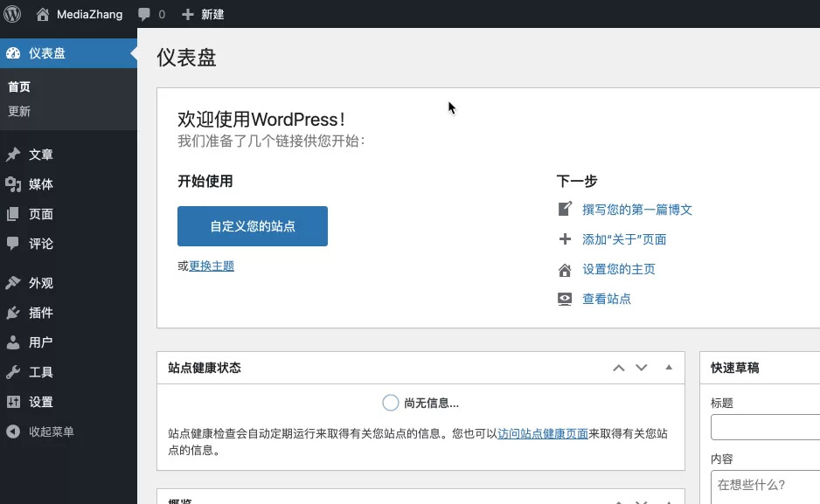
Task: Click the 评论 comment bubble sidebar icon
Action: click(x=13, y=243)
